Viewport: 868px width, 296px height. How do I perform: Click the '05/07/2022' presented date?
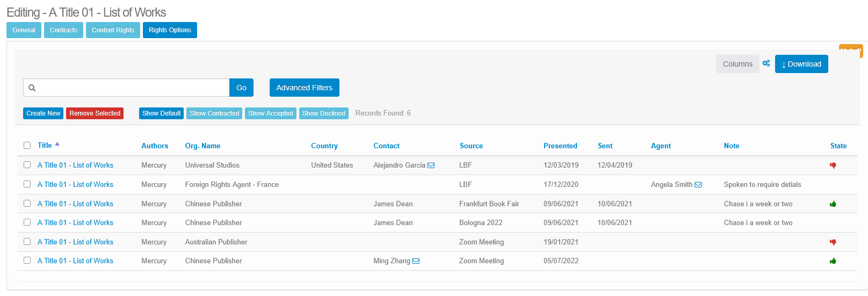[x=561, y=261]
